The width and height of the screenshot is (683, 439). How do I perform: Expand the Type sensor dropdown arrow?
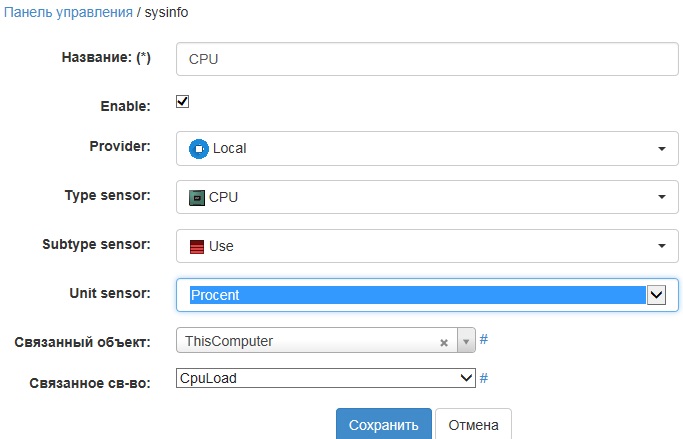click(661, 198)
